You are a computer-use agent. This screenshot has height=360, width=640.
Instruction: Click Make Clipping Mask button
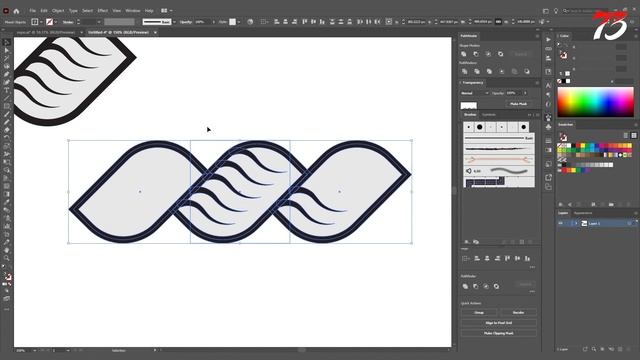coord(499,333)
